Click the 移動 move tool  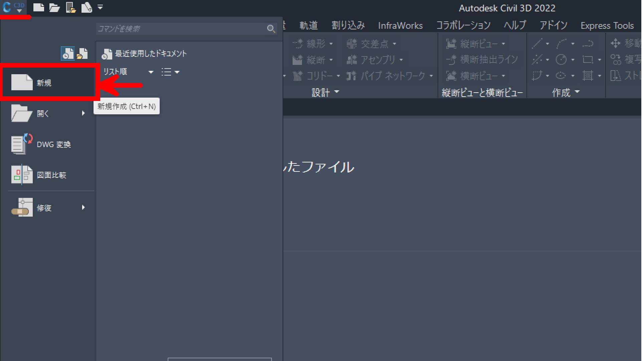tap(626, 43)
